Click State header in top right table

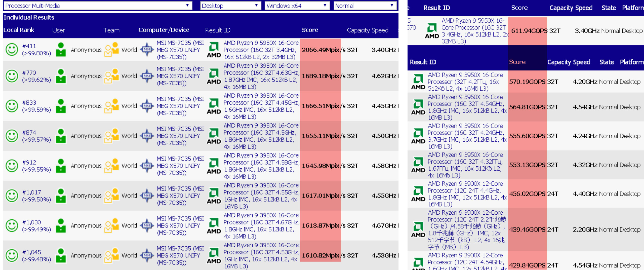(609, 8)
